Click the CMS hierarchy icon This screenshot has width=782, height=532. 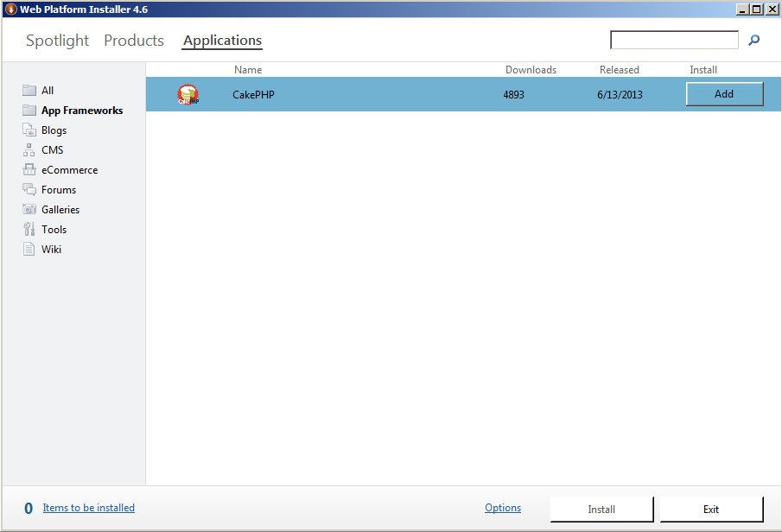coord(29,150)
